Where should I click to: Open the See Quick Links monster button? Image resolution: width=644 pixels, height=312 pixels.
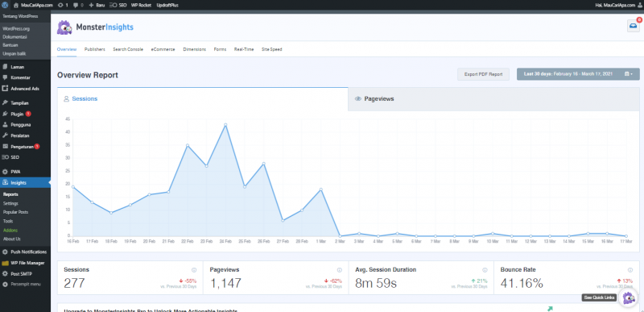click(629, 297)
